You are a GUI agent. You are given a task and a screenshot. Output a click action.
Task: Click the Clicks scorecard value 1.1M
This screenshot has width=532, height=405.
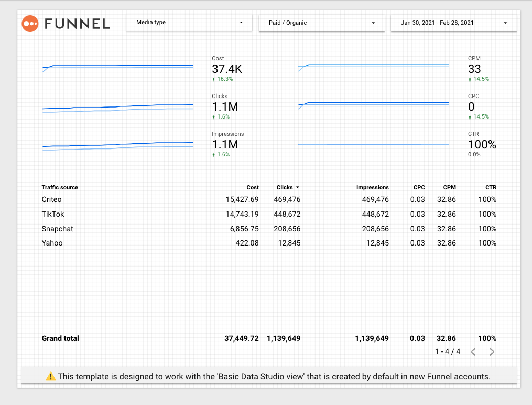tap(225, 107)
